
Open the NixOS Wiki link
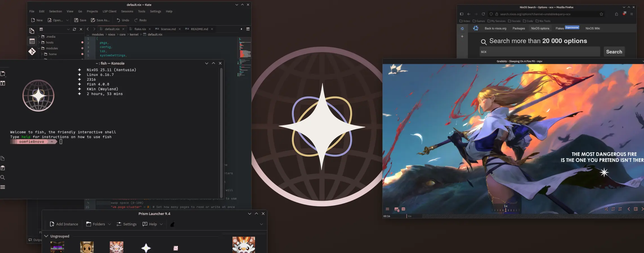(592, 28)
